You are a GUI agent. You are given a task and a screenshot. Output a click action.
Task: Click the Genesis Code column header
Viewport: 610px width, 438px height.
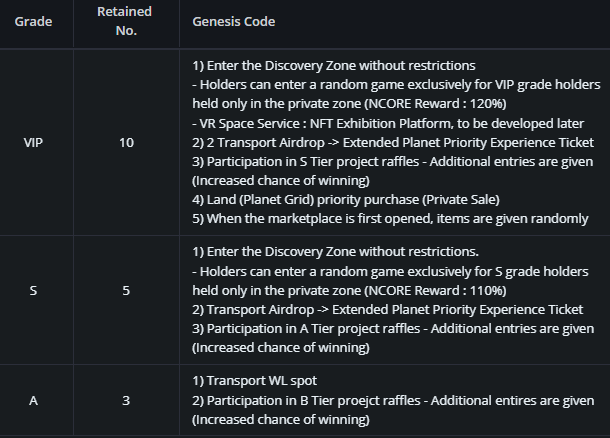234,21
